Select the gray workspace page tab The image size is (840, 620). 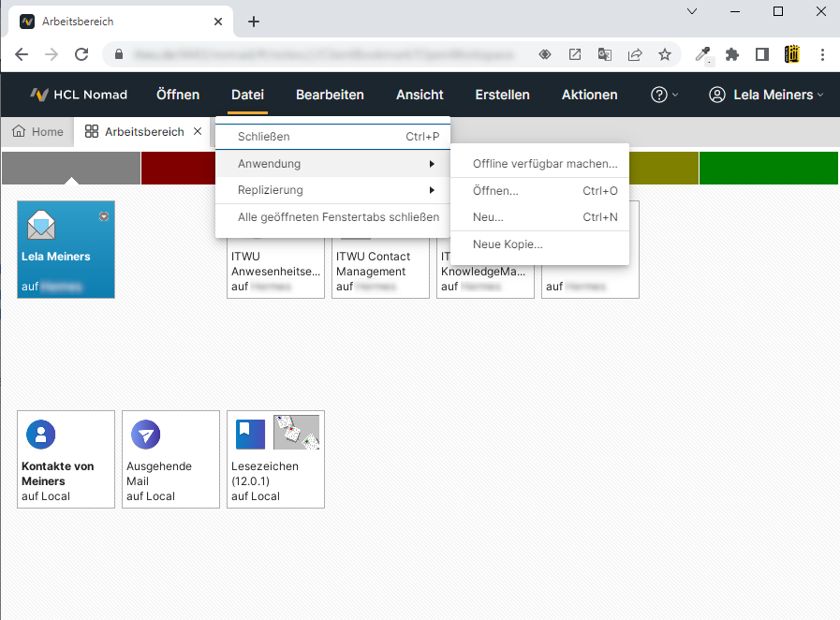tap(71, 168)
